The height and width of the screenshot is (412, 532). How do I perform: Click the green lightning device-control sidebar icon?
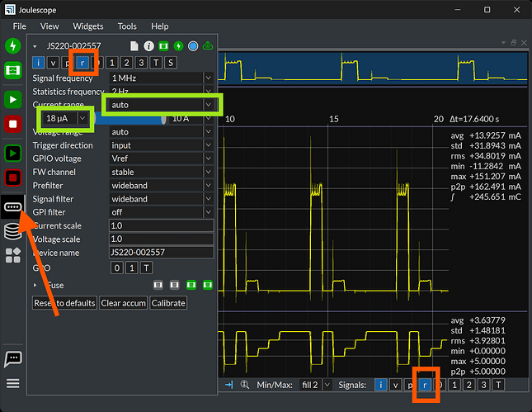[13, 45]
